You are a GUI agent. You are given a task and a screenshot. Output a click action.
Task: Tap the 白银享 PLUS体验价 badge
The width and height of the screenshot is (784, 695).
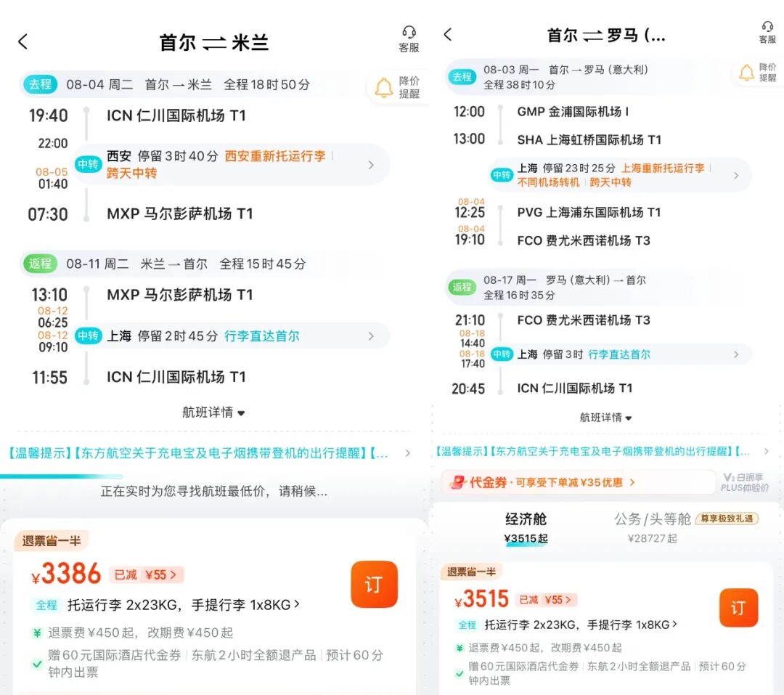click(743, 481)
